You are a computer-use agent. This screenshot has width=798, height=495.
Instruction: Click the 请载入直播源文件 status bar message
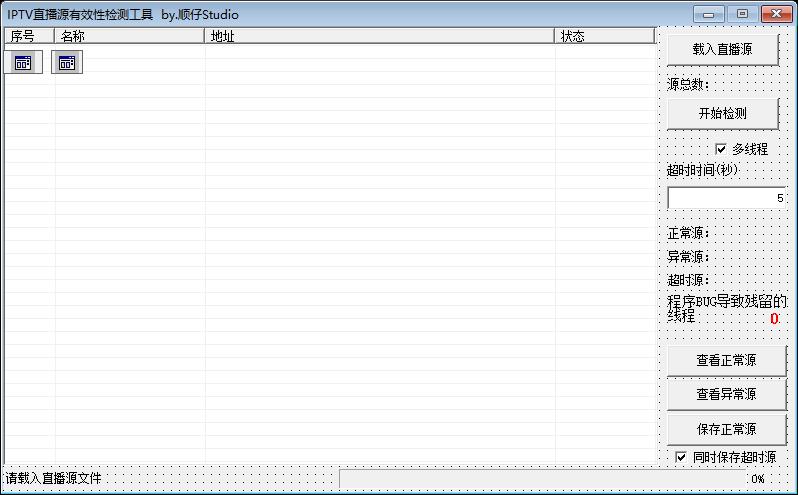tap(54, 479)
